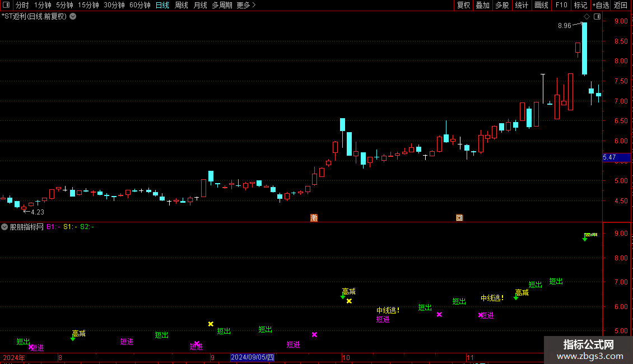
Task: Click the 2024/09/05/四 date marker
Action: [252, 357]
